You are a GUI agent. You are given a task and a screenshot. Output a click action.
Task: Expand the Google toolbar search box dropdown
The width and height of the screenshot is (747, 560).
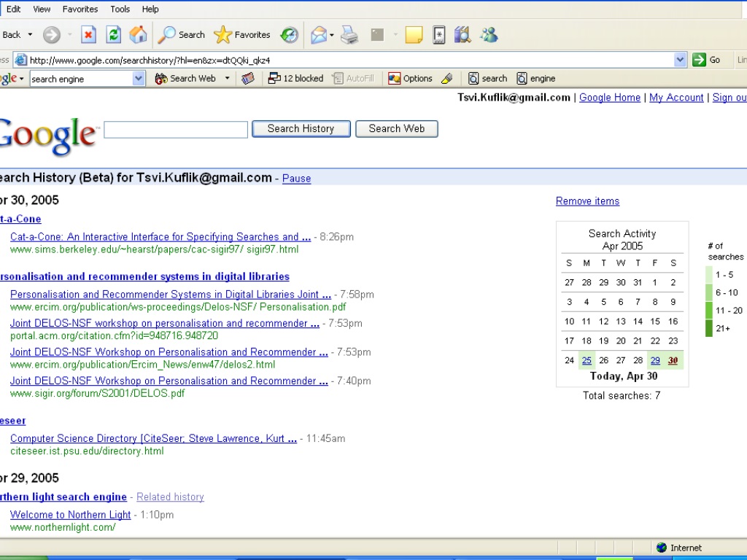click(138, 79)
